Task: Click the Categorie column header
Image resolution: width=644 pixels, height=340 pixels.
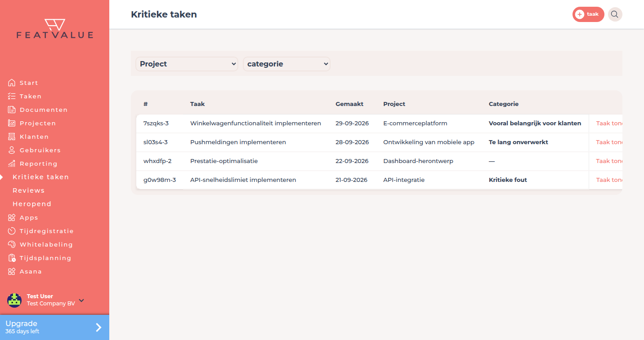Action: click(x=504, y=104)
